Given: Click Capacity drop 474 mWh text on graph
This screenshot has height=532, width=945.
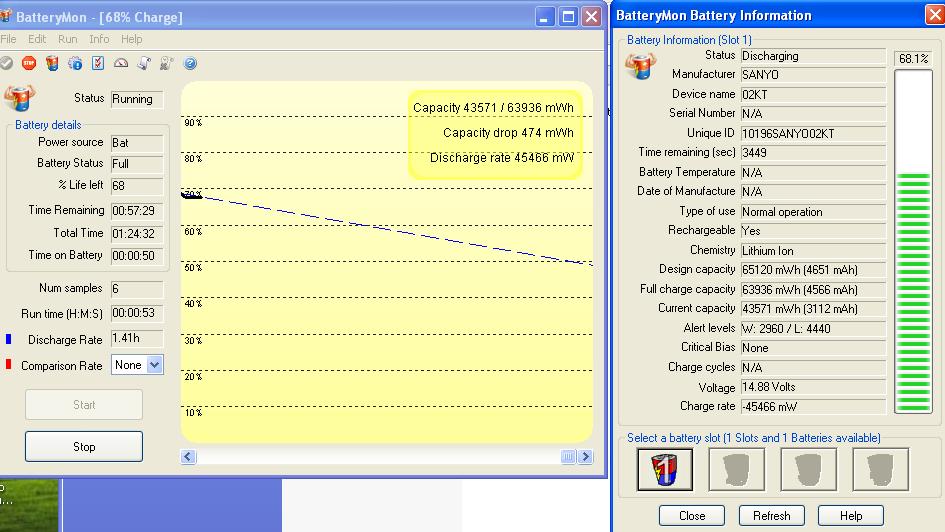Looking at the screenshot, I should [508, 133].
